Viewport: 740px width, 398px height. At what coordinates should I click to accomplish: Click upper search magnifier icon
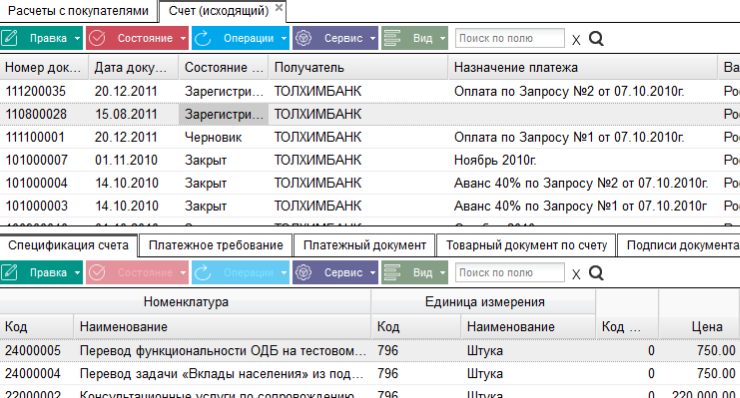597,39
